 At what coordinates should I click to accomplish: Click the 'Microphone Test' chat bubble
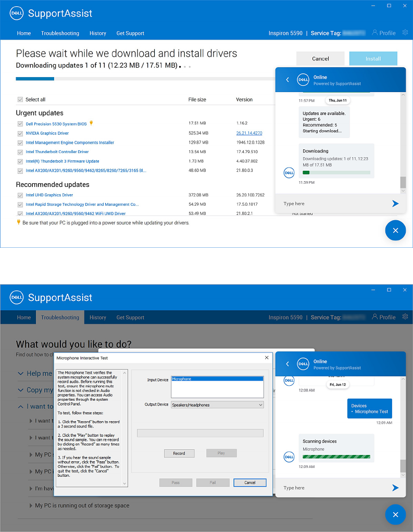click(370, 409)
